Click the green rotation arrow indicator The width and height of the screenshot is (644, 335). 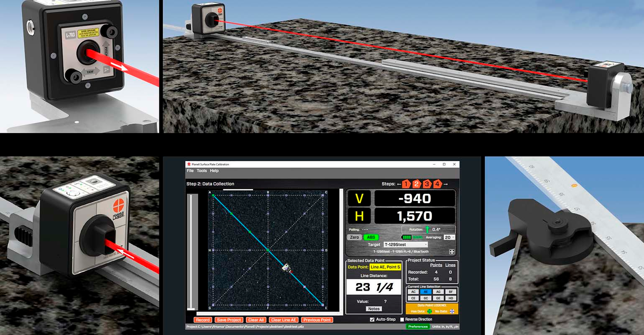(x=427, y=229)
